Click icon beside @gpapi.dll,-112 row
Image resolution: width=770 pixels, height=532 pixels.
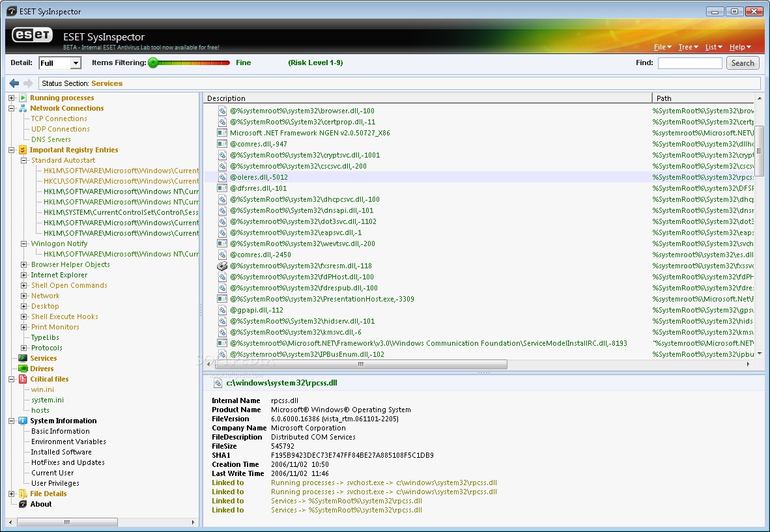[x=222, y=310]
